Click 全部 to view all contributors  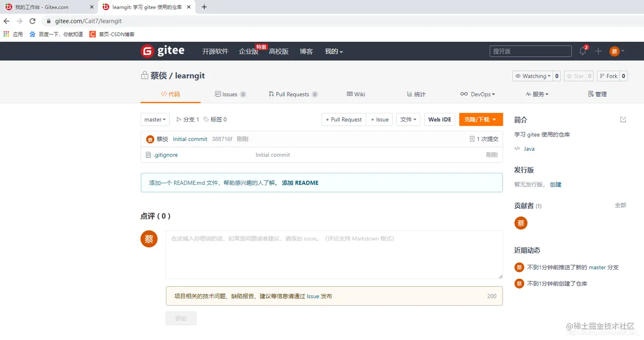tap(621, 205)
